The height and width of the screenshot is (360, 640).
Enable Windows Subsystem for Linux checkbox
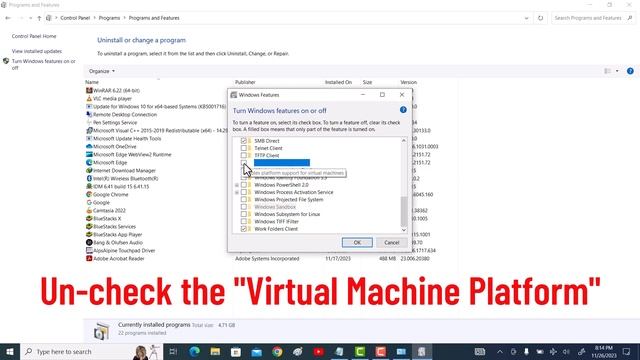[244, 214]
